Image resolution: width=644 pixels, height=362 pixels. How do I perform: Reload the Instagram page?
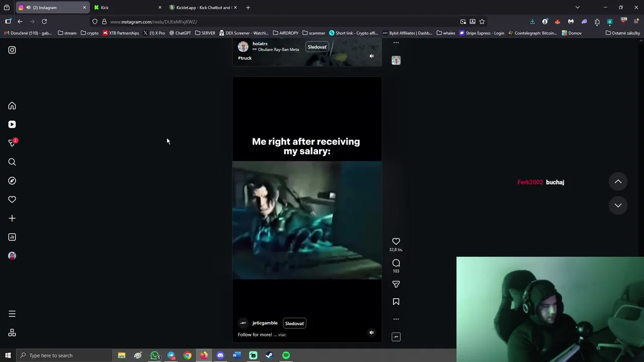click(x=44, y=22)
